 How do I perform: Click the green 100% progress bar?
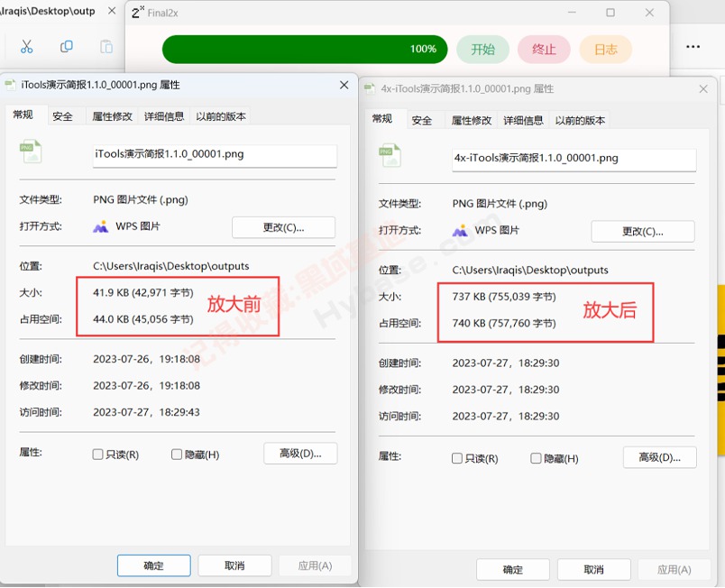pyautogui.click(x=305, y=50)
